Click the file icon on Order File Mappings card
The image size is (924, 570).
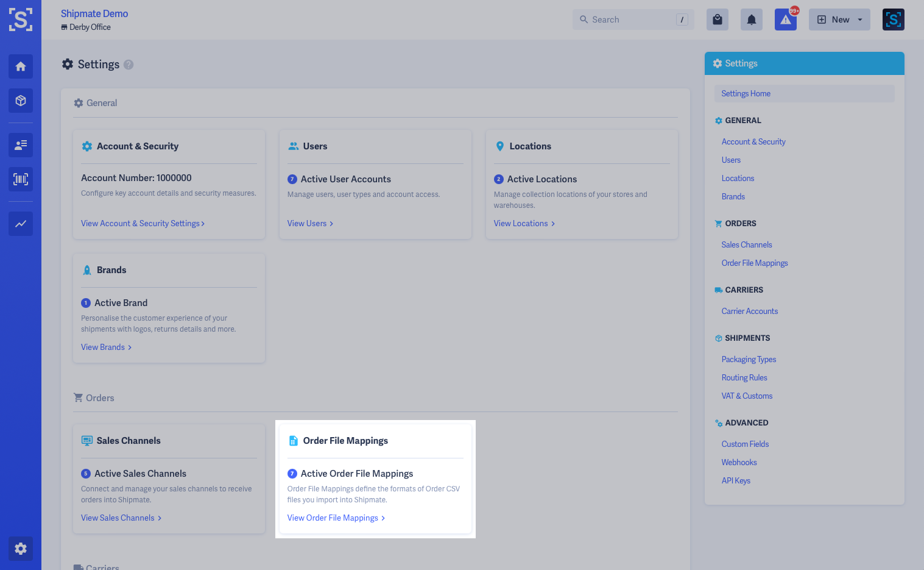point(293,441)
